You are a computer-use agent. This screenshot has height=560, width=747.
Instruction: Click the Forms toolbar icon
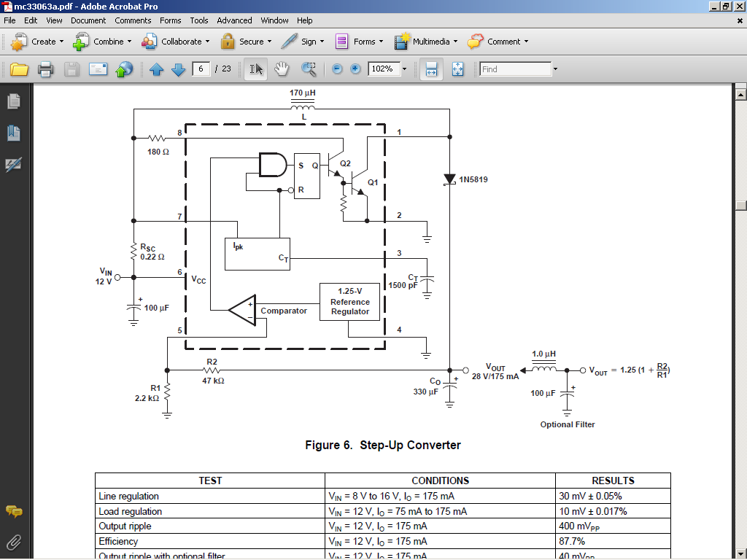(341, 42)
